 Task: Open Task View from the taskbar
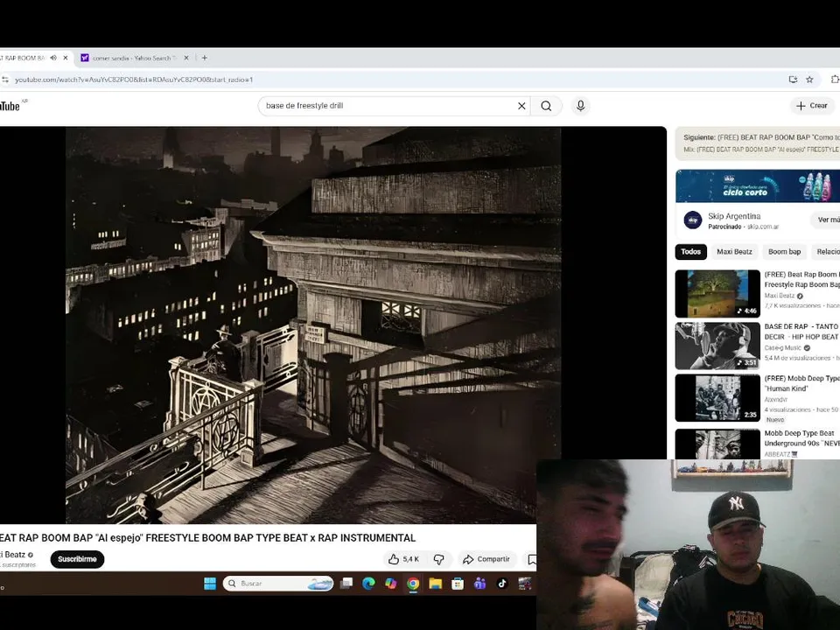pos(346,584)
